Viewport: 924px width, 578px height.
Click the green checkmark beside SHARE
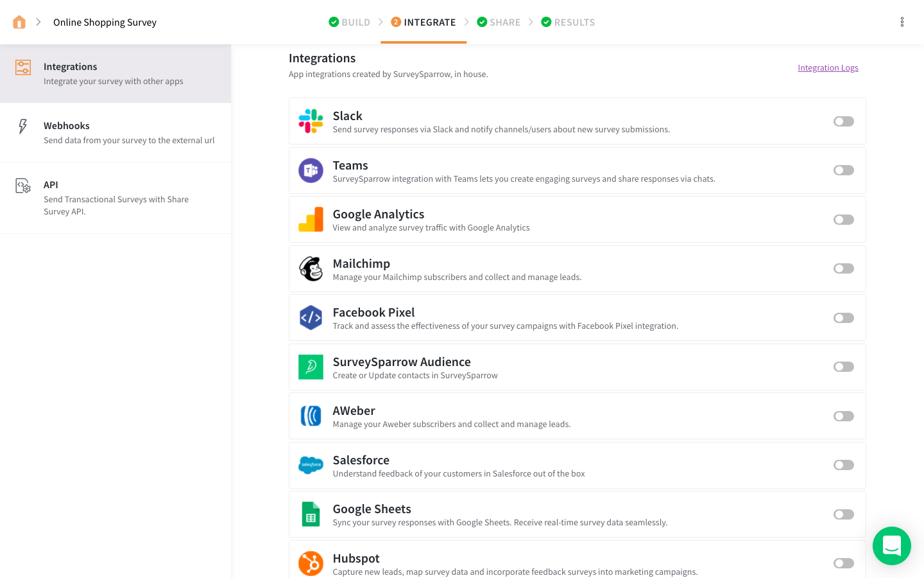pyautogui.click(x=482, y=22)
